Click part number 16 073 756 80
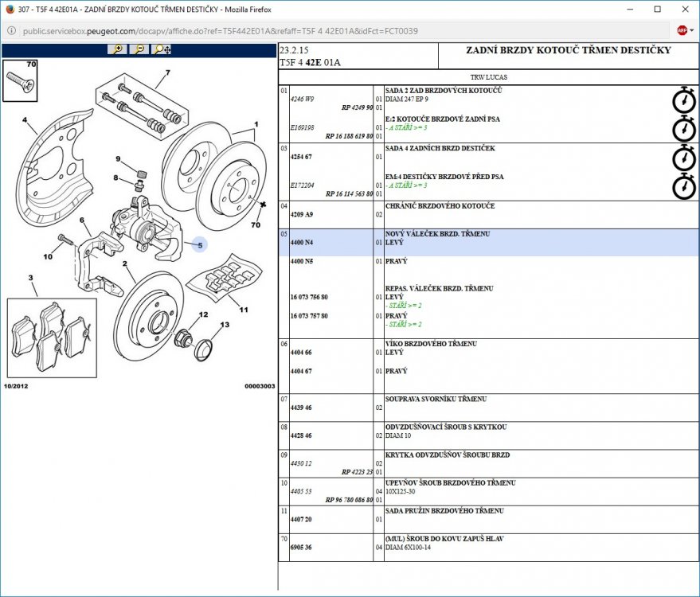The height and width of the screenshot is (597, 700). point(309,297)
